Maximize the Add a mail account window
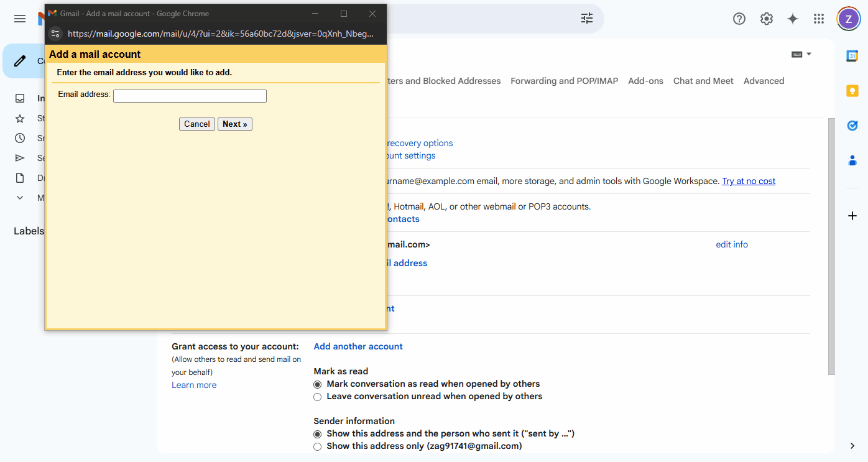This screenshot has width=868, height=462. [344, 14]
